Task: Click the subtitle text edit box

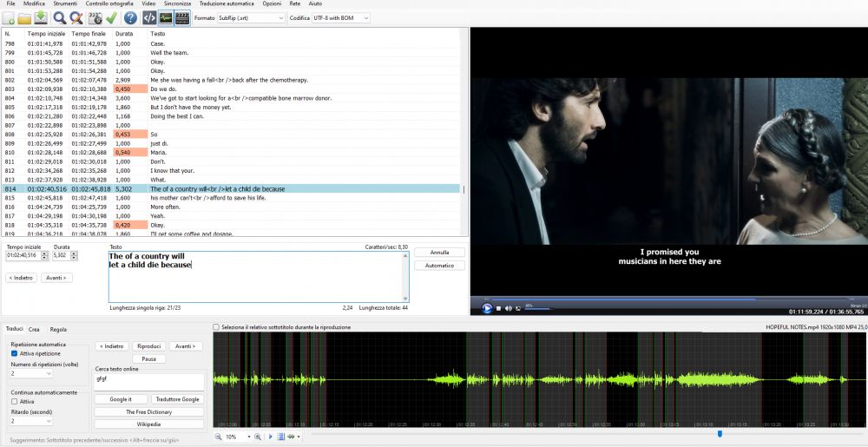Action: click(x=259, y=276)
